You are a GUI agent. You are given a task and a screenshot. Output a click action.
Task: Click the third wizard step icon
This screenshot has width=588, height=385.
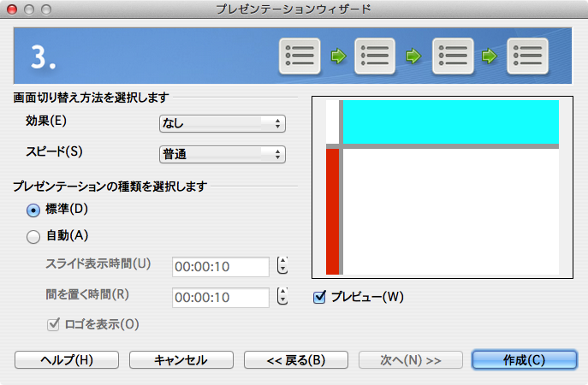pyautogui.click(x=453, y=56)
